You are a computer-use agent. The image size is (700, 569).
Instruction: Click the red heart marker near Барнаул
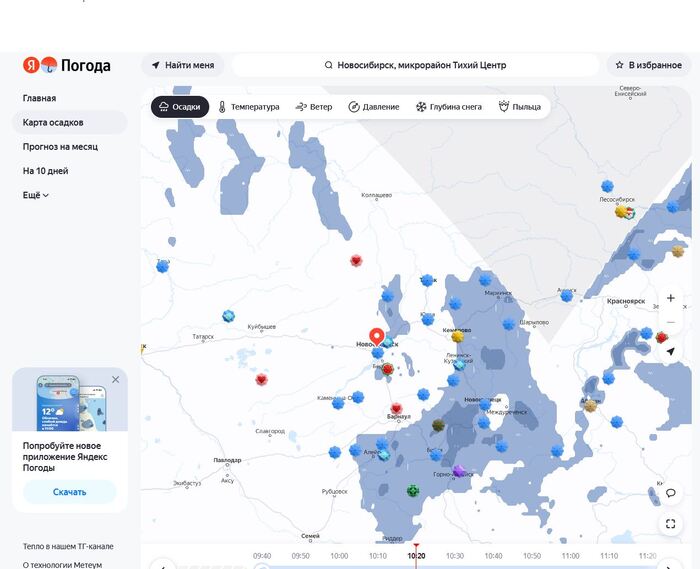pyautogui.click(x=396, y=408)
